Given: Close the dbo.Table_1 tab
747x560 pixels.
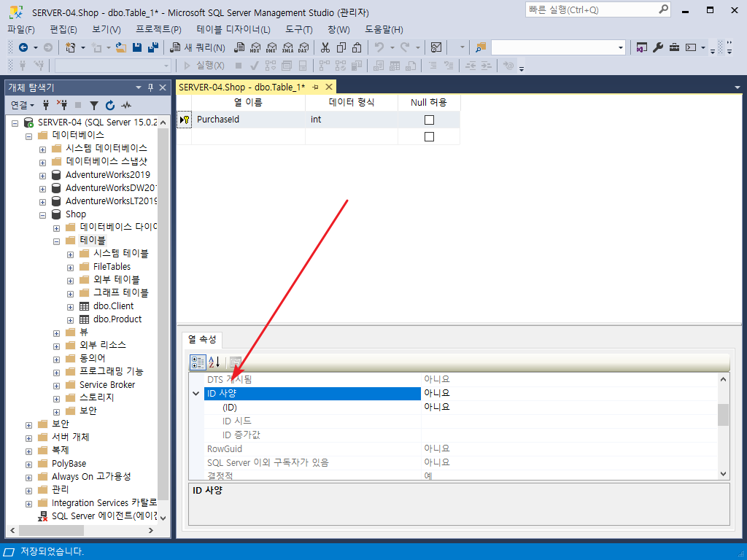Looking at the screenshot, I should (x=329, y=87).
